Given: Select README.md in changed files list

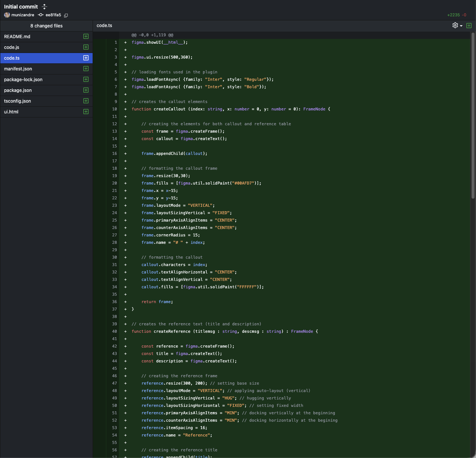Looking at the screenshot, I should [x=17, y=37].
